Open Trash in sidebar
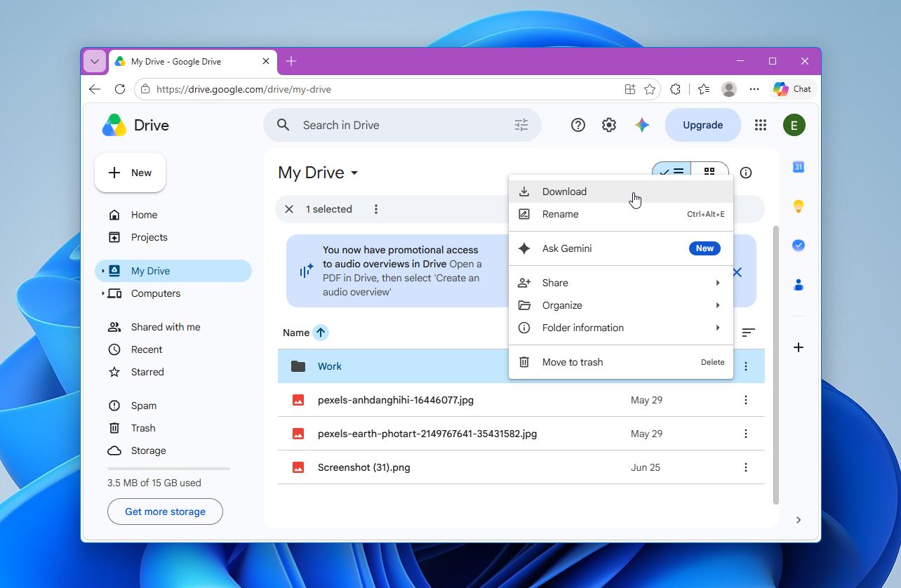 173,428
